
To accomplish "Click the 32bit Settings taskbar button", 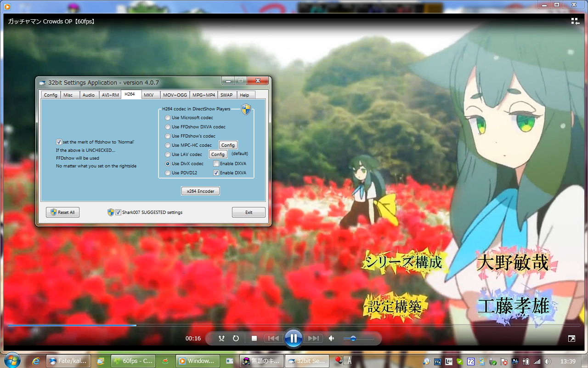I will coord(307,361).
